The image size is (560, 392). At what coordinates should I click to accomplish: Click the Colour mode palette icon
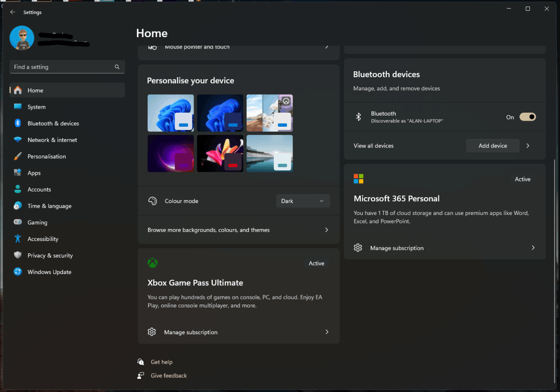pos(153,201)
